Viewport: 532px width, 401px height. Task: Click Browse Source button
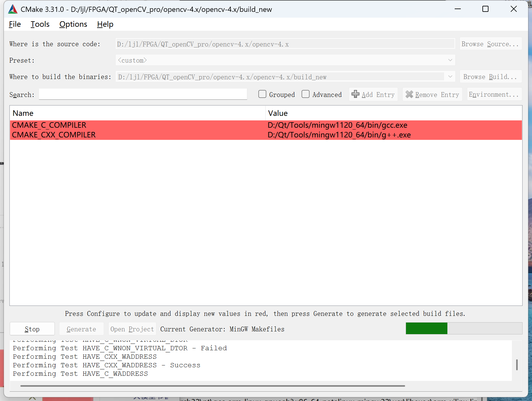point(491,44)
